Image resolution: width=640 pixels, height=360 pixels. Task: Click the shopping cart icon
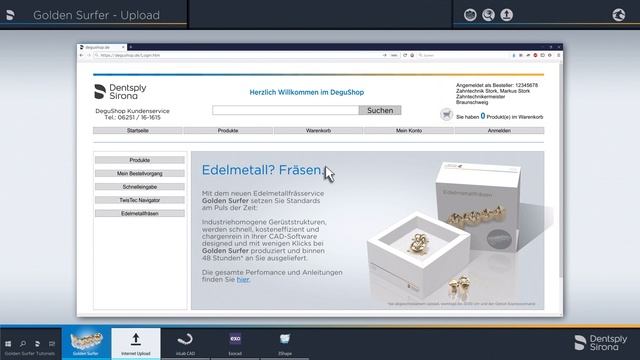(x=447, y=115)
